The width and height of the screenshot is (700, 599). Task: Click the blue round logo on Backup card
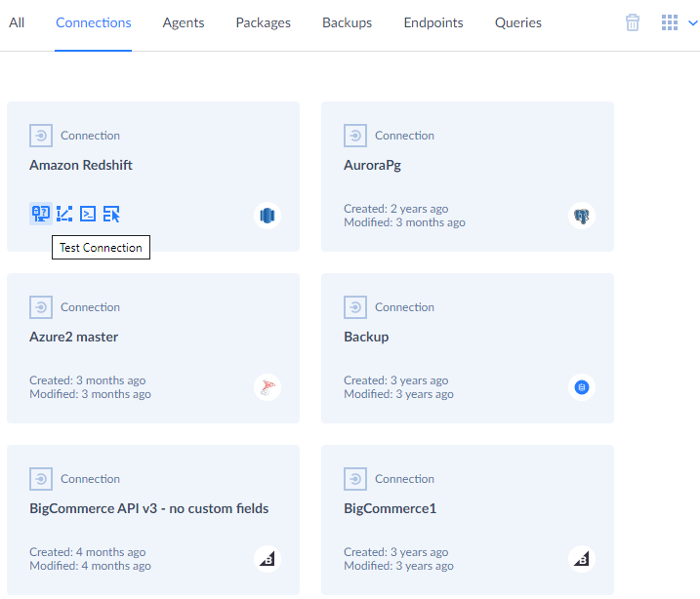point(582,387)
